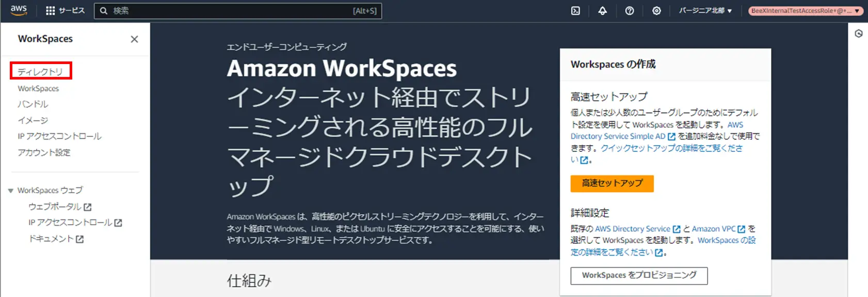Select WorkSpaces in the sidebar
Viewport: 868px width, 297px height.
[38, 88]
